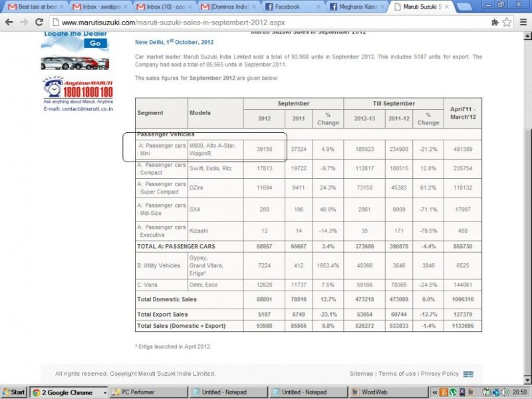Go back to the previous page

(9, 22)
